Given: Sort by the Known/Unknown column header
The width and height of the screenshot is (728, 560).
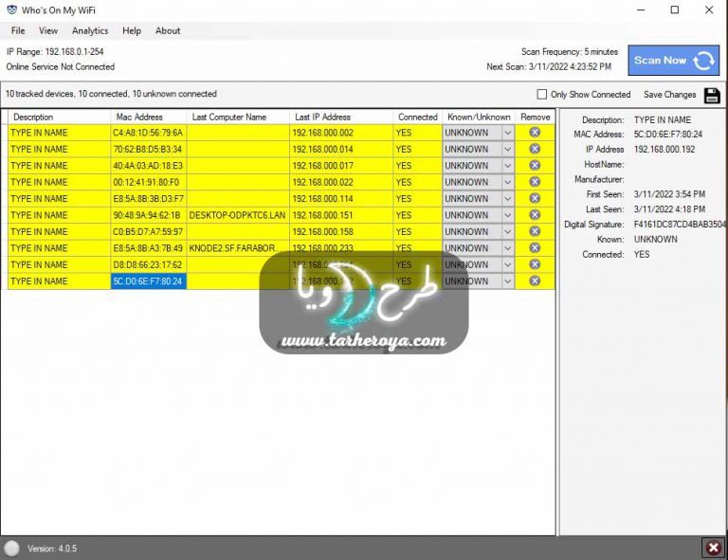Looking at the screenshot, I should pos(479,117).
